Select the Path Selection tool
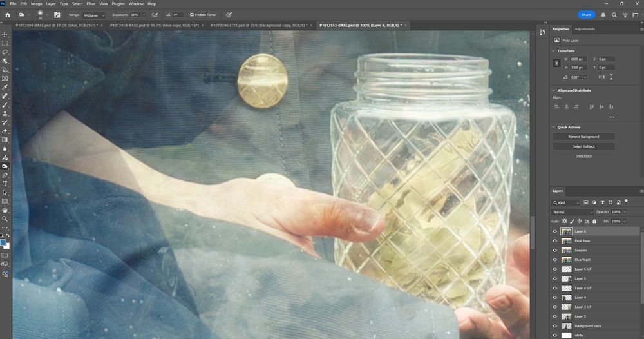 (x=5, y=193)
